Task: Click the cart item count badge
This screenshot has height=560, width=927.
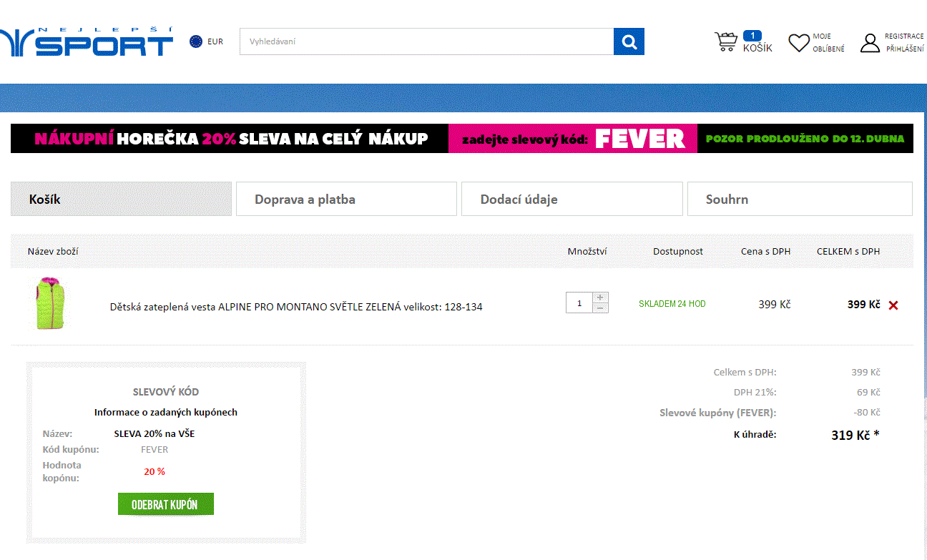Action: (x=752, y=36)
